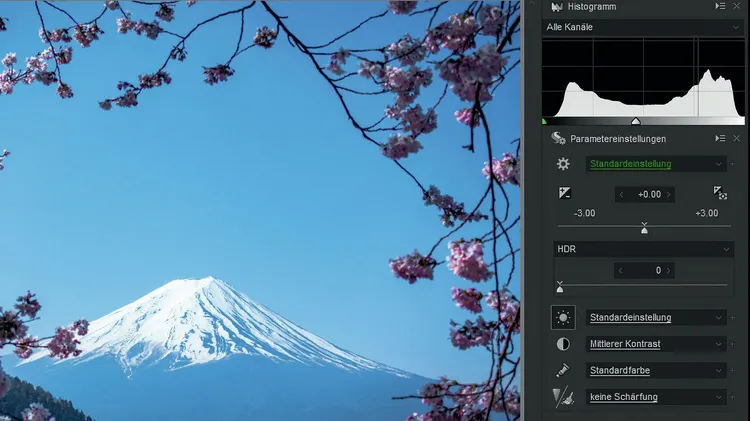
Task: Open the Alle Kanäle channel dropdown
Action: tap(643, 27)
